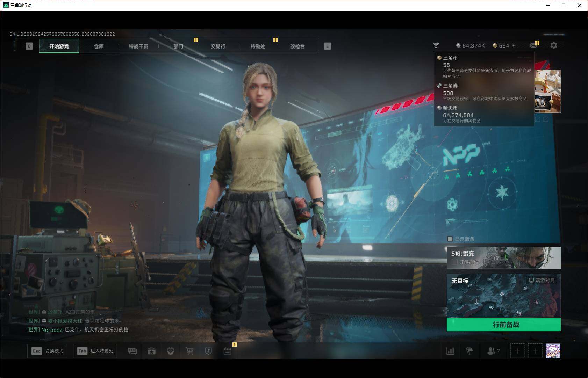Toggle the 显示装备 checkbox
Viewport: 588px width, 378px height.
(x=450, y=239)
